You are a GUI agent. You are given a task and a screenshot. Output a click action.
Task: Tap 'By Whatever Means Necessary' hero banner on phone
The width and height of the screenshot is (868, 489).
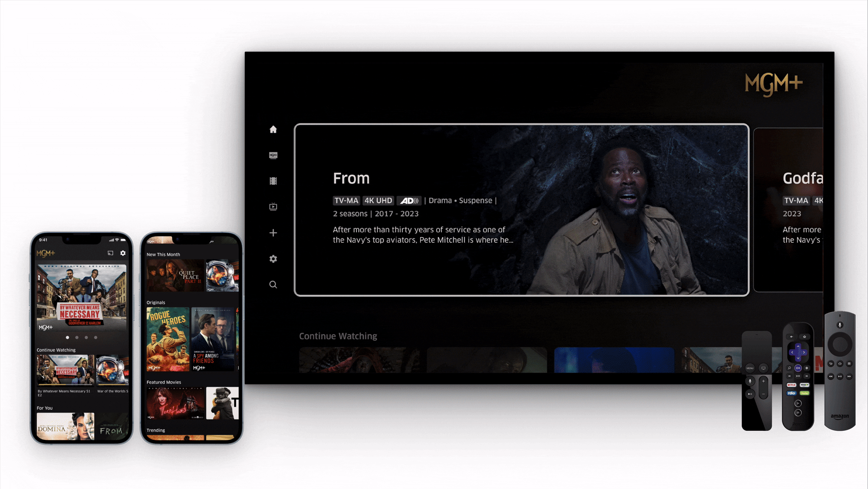coord(82,298)
